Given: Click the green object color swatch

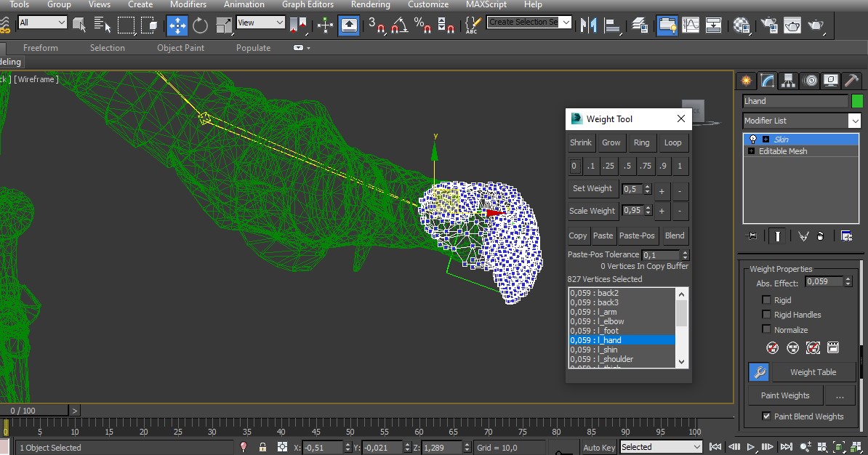Looking at the screenshot, I should coord(857,101).
